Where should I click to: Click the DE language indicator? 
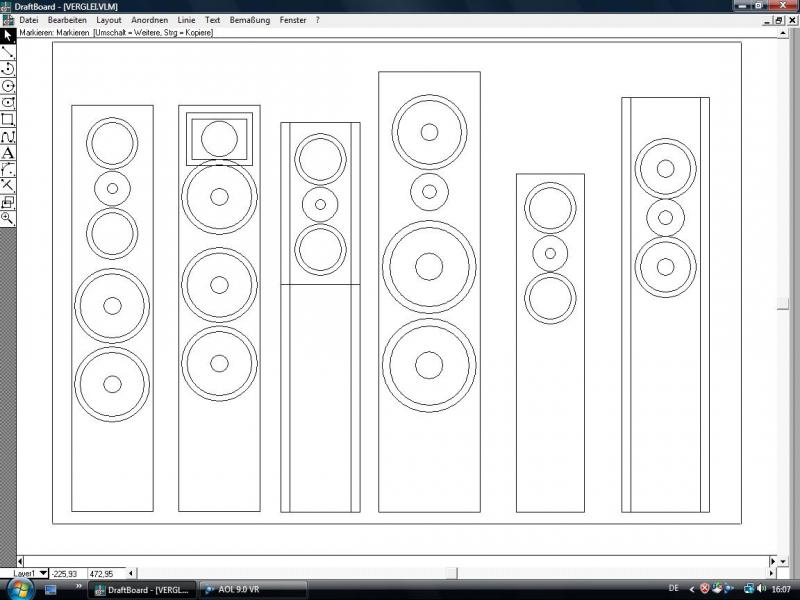coord(673,589)
